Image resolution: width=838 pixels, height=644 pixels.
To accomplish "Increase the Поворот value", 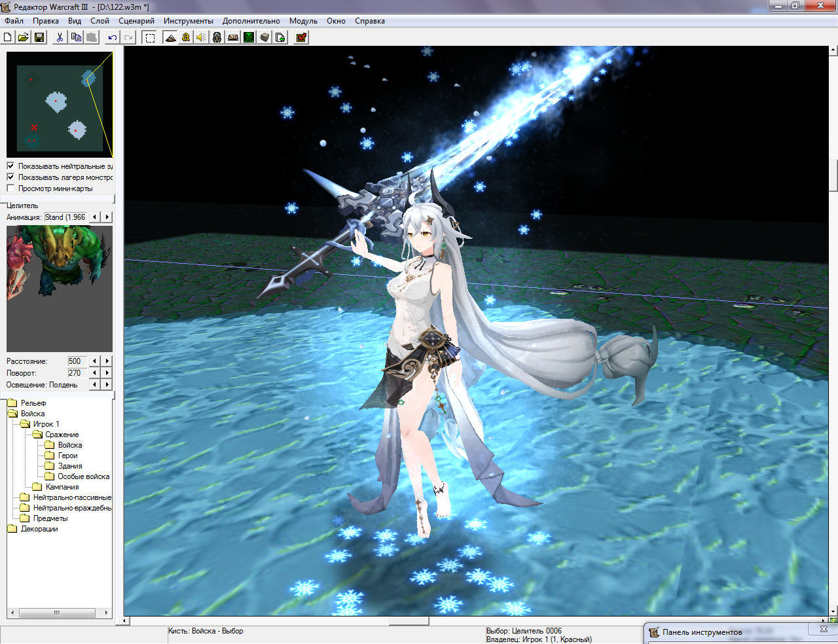I will pos(107,373).
